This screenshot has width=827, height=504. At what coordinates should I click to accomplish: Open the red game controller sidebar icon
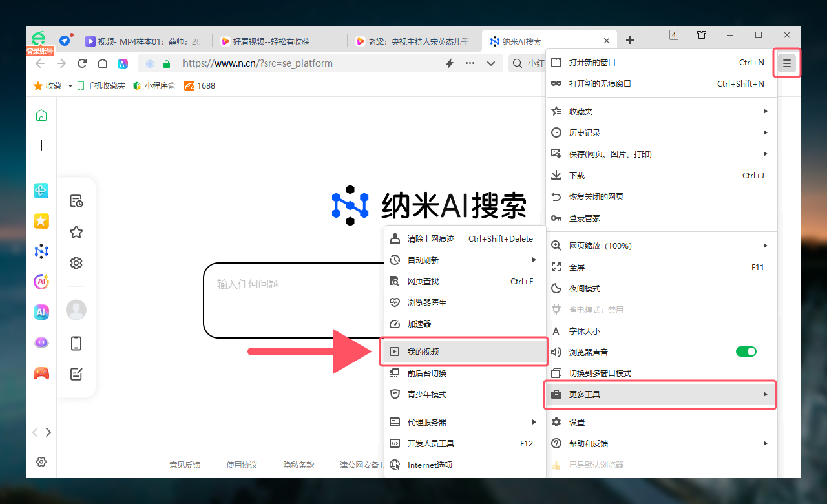(x=41, y=373)
